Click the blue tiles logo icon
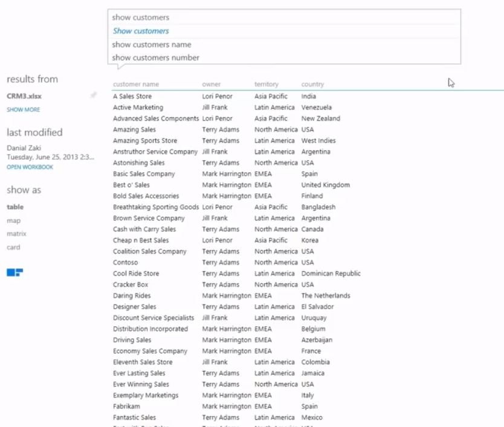504x427 pixels. pyautogui.click(x=15, y=273)
